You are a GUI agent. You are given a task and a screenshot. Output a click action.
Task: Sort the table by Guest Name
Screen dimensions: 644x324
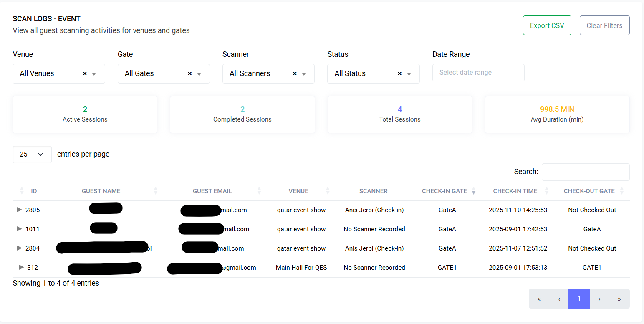point(155,191)
